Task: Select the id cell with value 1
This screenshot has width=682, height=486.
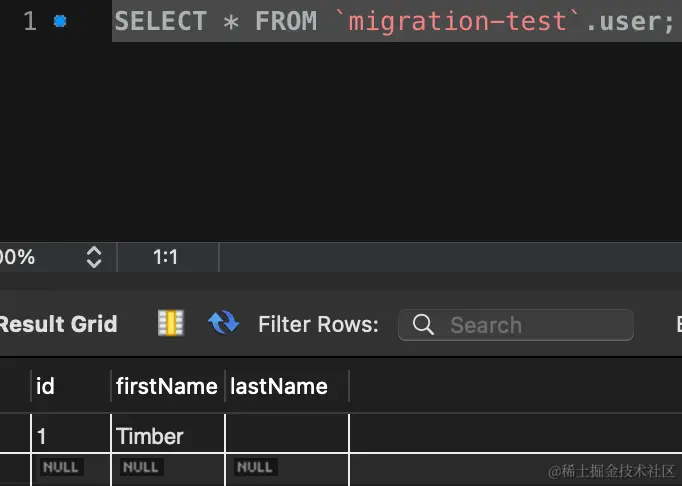Action: pyautogui.click(x=42, y=436)
